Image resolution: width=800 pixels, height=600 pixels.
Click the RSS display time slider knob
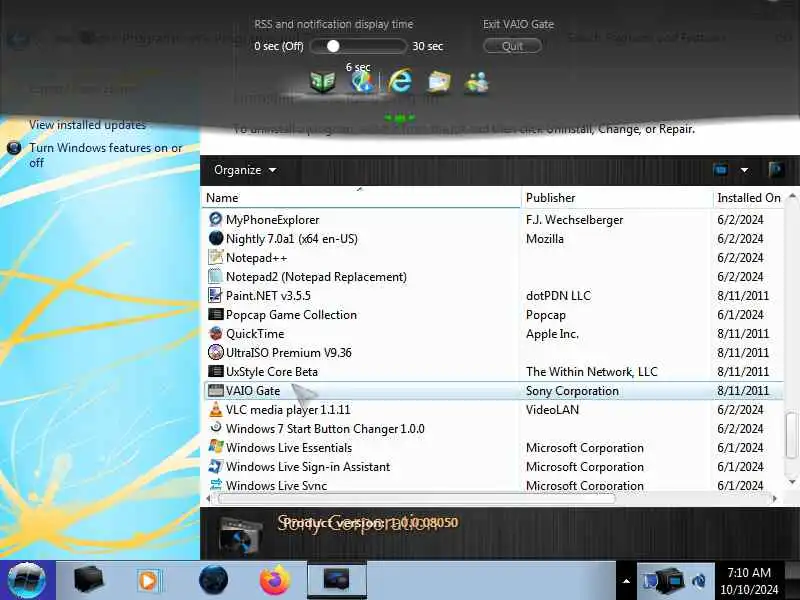333,46
